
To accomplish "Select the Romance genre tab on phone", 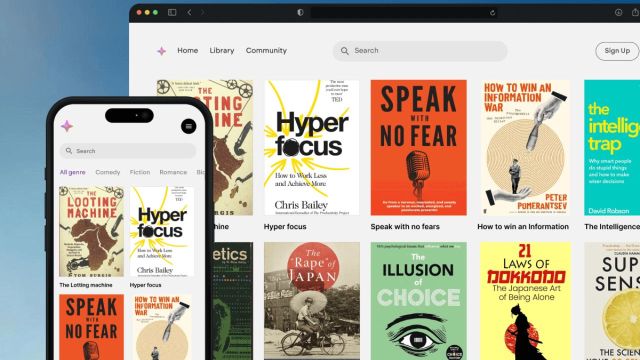I will click(x=173, y=172).
